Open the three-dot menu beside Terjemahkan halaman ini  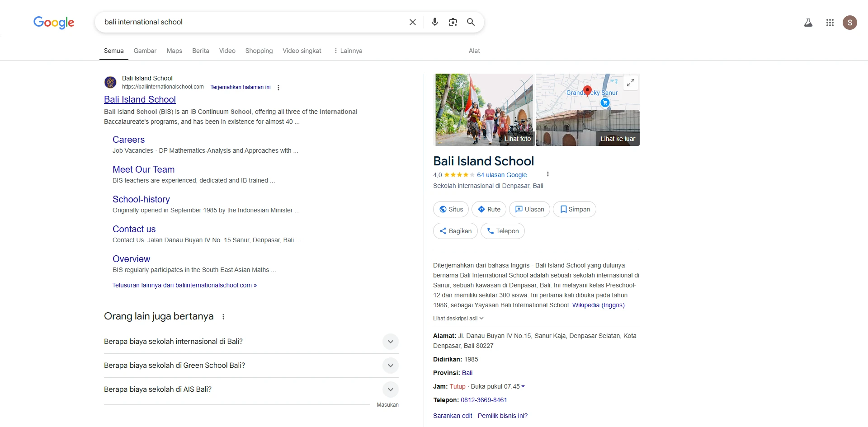point(278,87)
